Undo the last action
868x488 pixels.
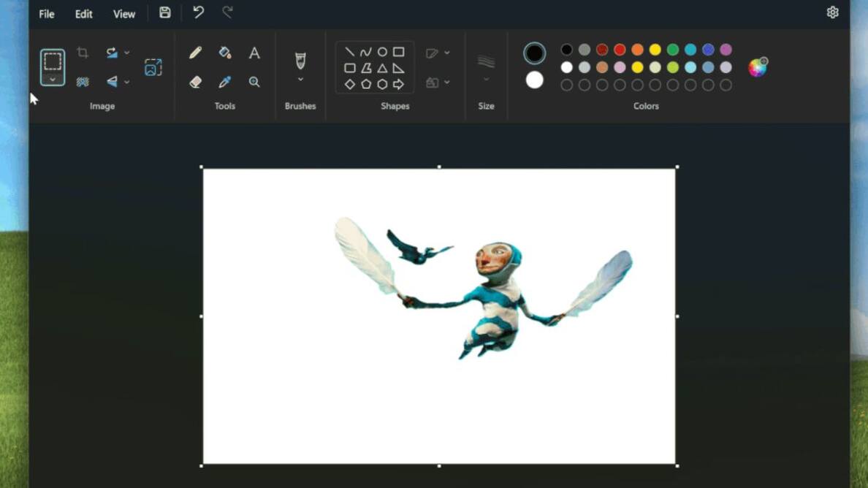click(198, 12)
